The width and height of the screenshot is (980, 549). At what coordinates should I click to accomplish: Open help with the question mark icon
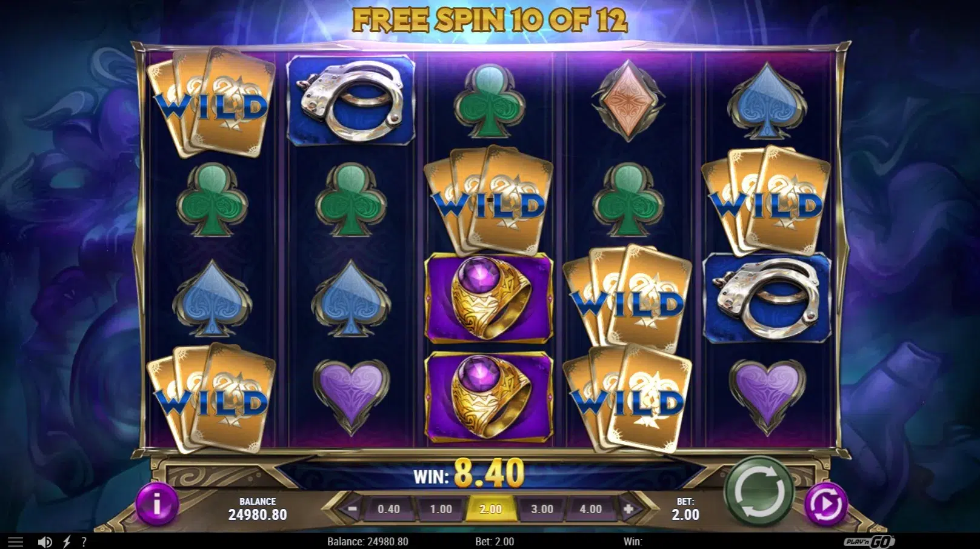(x=84, y=542)
